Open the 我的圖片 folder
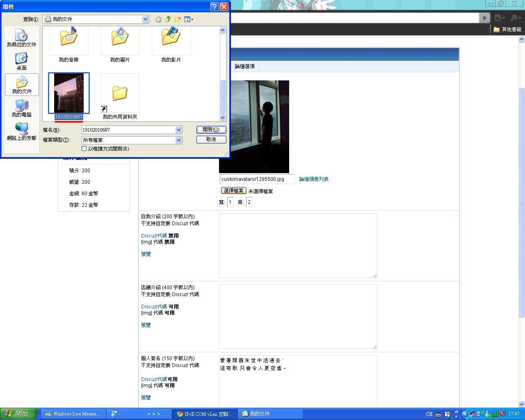Image resolution: width=525 pixels, height=420 pixels. pos(120,45)
